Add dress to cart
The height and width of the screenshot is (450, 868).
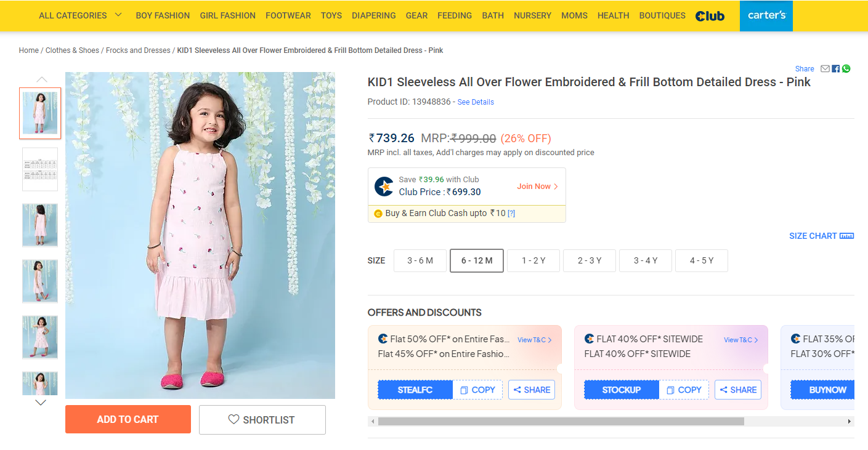click(x=128, y=419)
